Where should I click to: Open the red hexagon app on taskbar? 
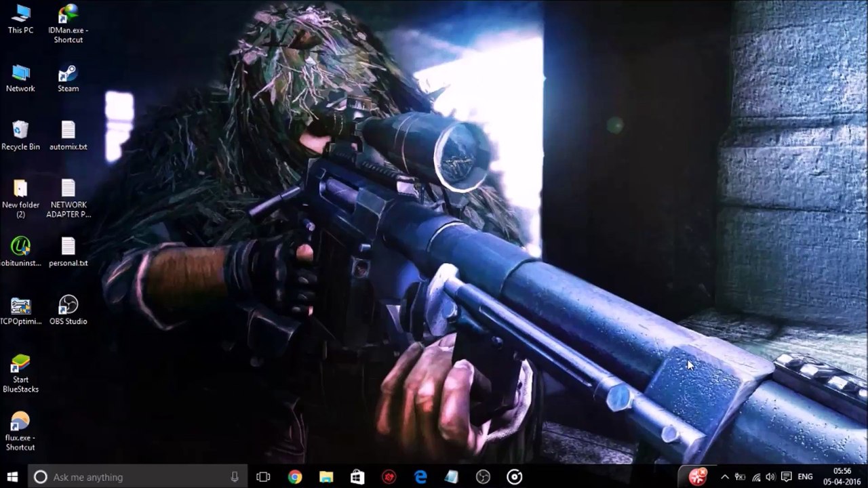389,477
